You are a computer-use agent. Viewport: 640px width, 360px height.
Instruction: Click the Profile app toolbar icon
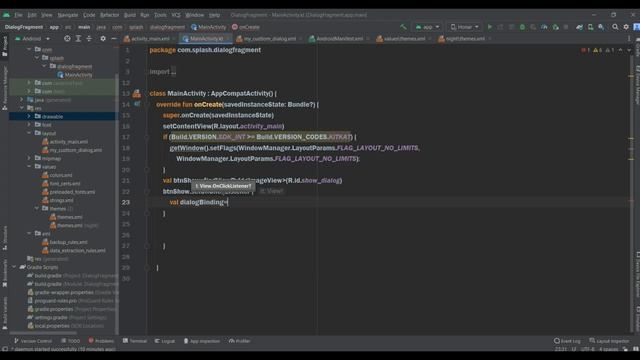click(544, 27)
